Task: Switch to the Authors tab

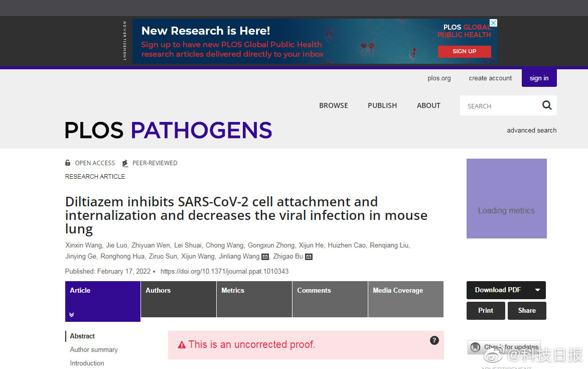Action: [x=179, y=299]
